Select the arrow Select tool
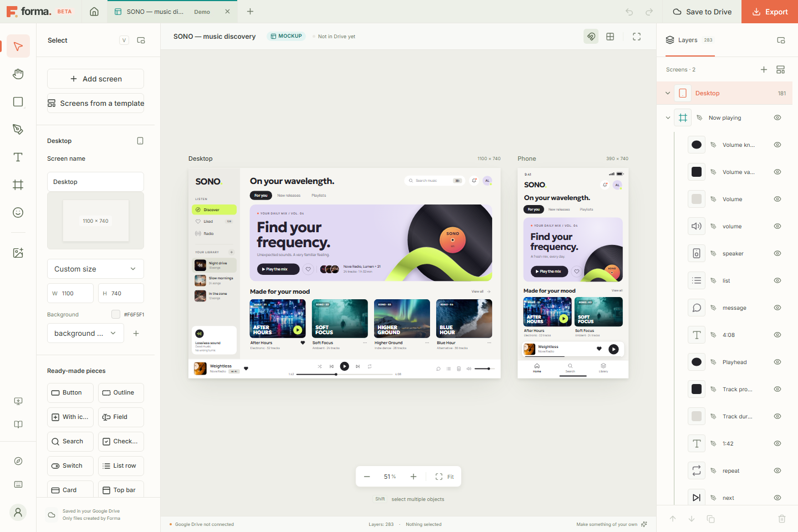Viewport: 798px width, 532px height. tap(18, 47)
